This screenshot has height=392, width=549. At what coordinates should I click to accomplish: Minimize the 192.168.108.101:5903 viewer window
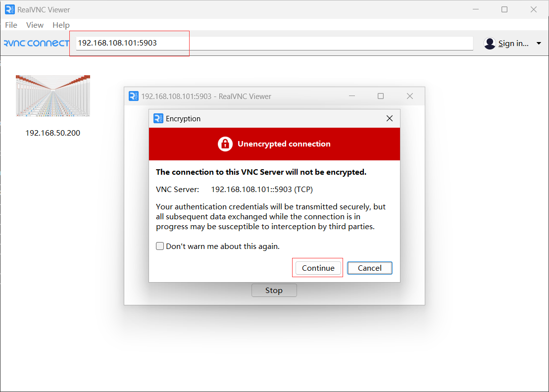pyautogui.click(x=352, y=96)
